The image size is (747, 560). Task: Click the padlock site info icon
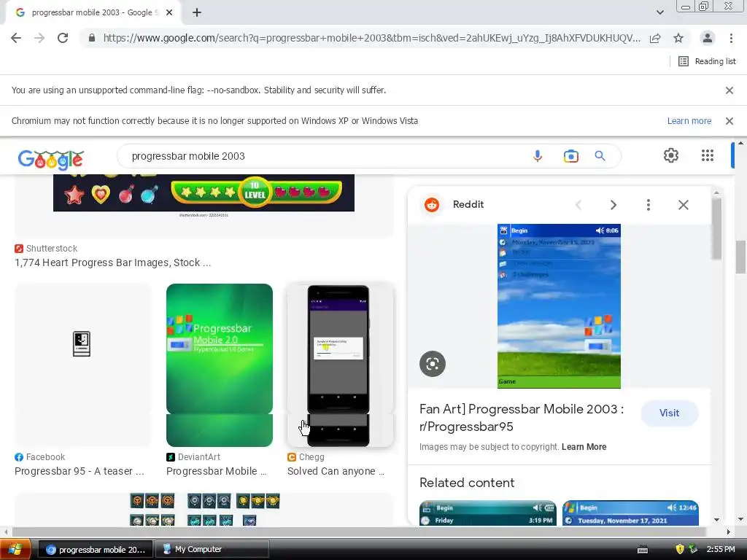click(x=92, y=38)
